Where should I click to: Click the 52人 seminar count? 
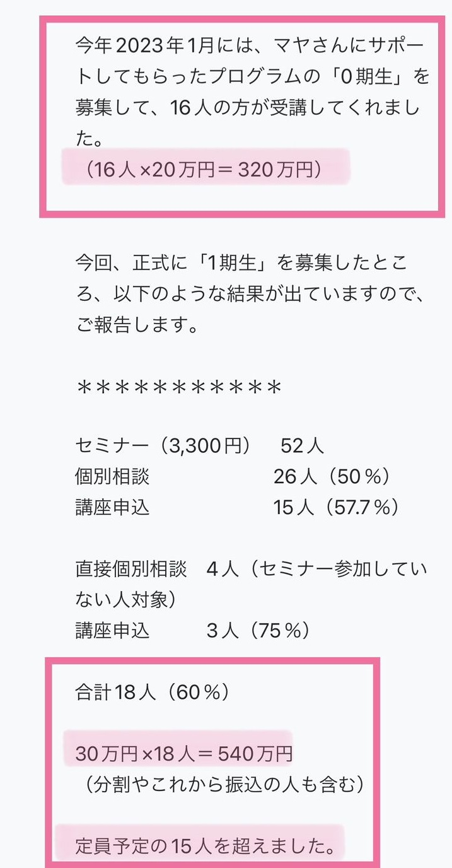[302, 447]
